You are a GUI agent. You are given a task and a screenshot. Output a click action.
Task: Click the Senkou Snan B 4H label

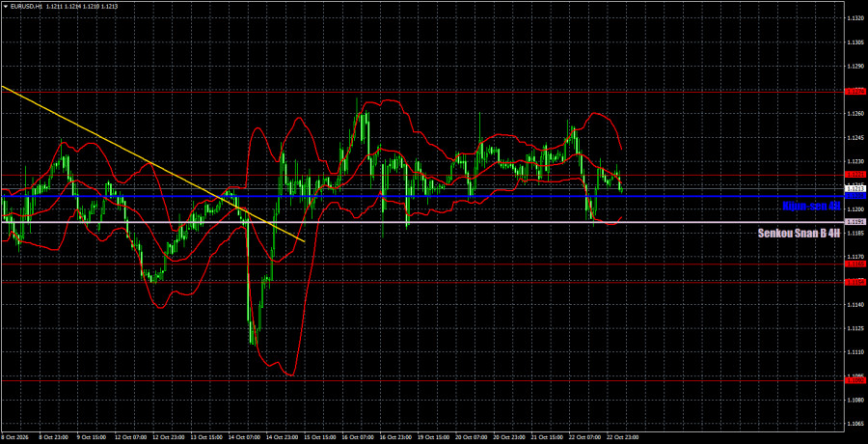pos(800,234)
